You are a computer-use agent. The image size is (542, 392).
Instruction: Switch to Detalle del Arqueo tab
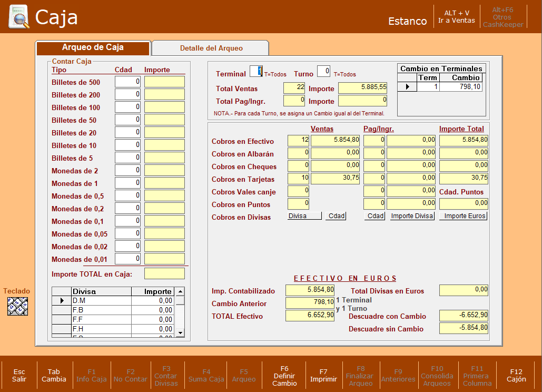click(211, 48)
